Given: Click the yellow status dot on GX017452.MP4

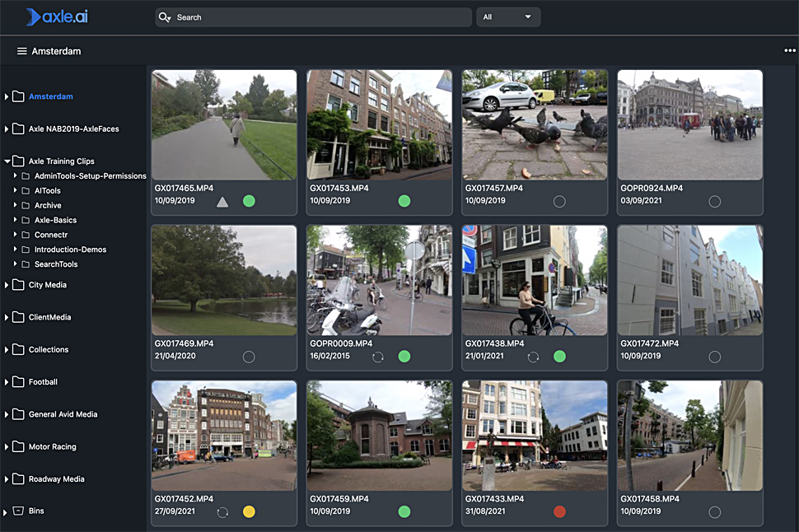Looking at the screenshot, I should tap(249, 511).
